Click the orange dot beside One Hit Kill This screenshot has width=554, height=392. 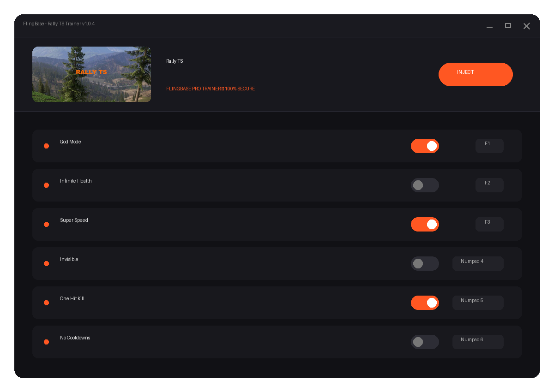[46, 303]
